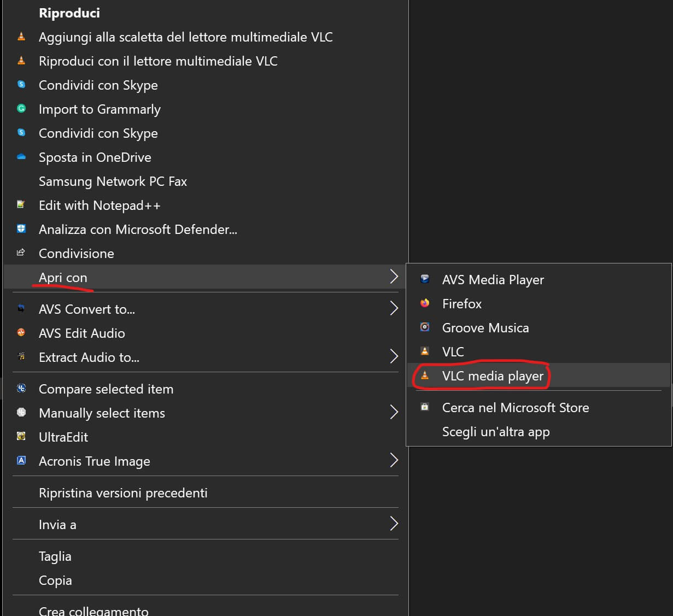Click the Microsoft Defender shield icon
673x616 pixels.
pos(21,229)
